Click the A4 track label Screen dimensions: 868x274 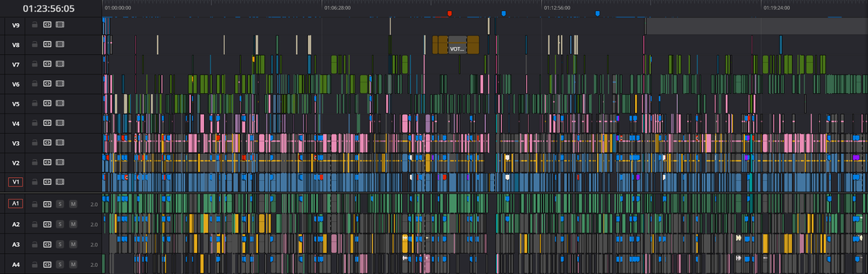(16, 265)
